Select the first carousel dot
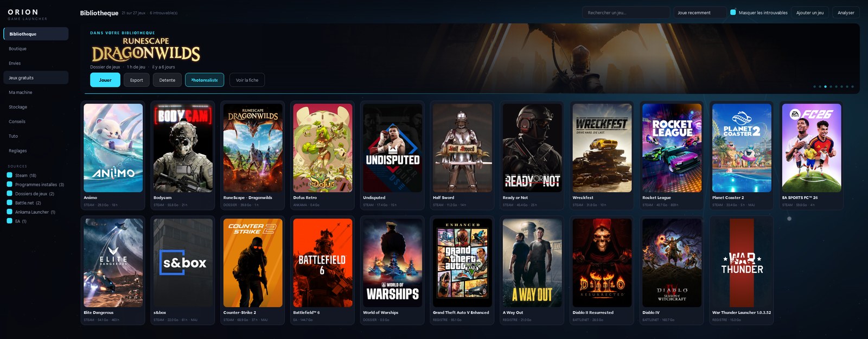Screen dimensions: 868x339 814,87
